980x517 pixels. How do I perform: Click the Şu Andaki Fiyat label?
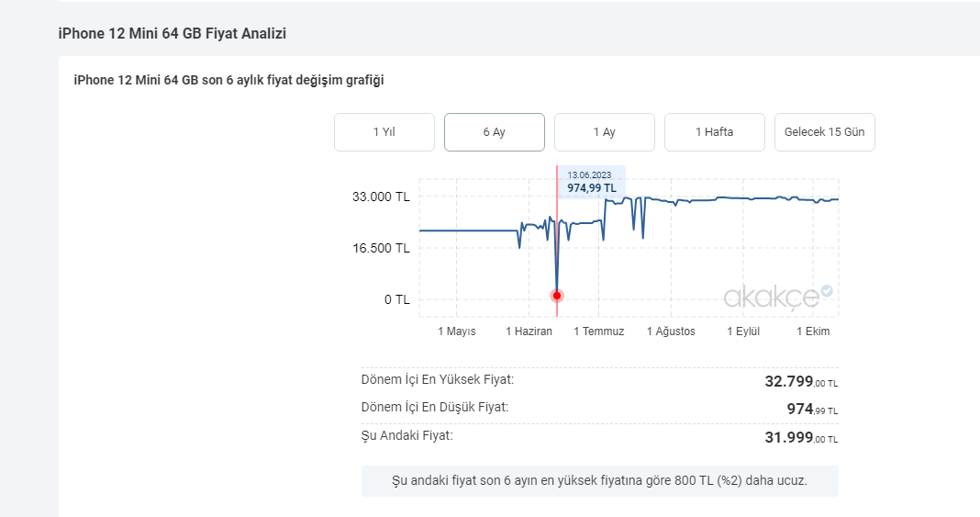click(x=406, y=435)
